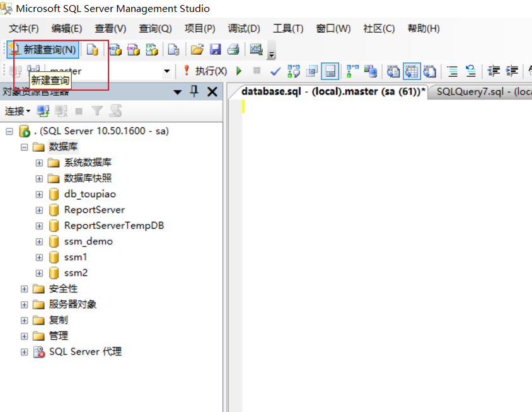
Task: Open the File (文件) menu
Action: 24,28
